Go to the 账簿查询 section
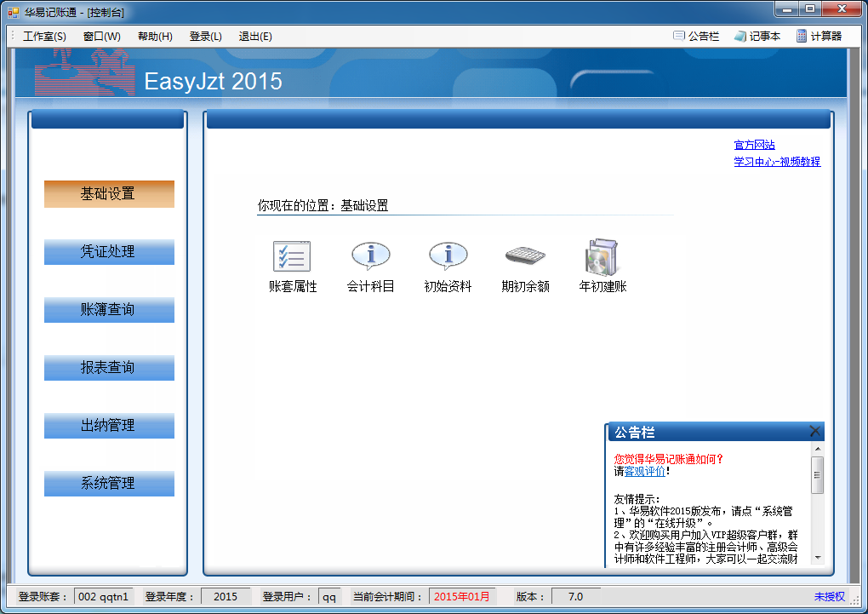Screen dimensions: 868x614 (109, 310)
